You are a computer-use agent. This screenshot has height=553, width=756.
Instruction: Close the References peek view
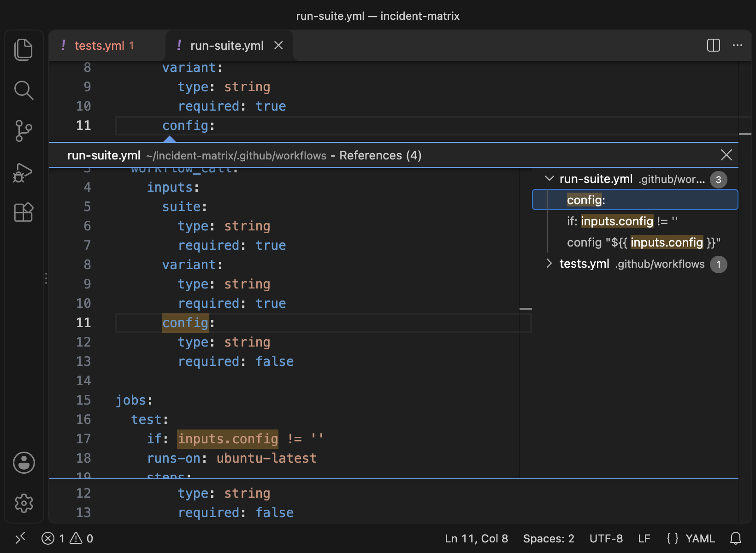(726, 155)
